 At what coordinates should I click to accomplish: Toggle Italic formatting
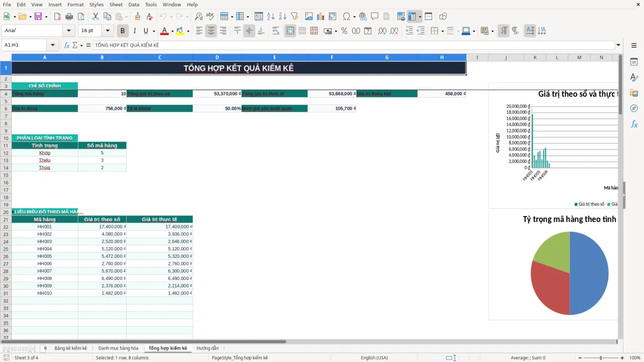tap(134, 31)
